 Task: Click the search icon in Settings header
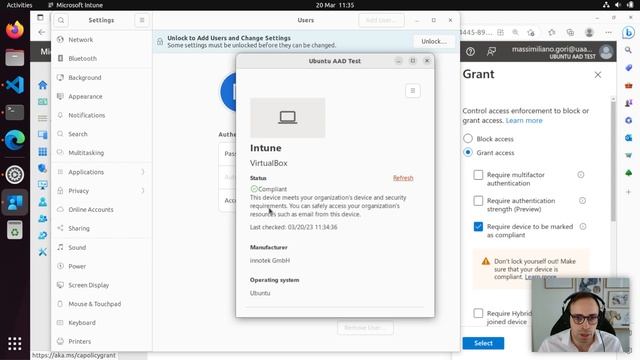point(61,20)
